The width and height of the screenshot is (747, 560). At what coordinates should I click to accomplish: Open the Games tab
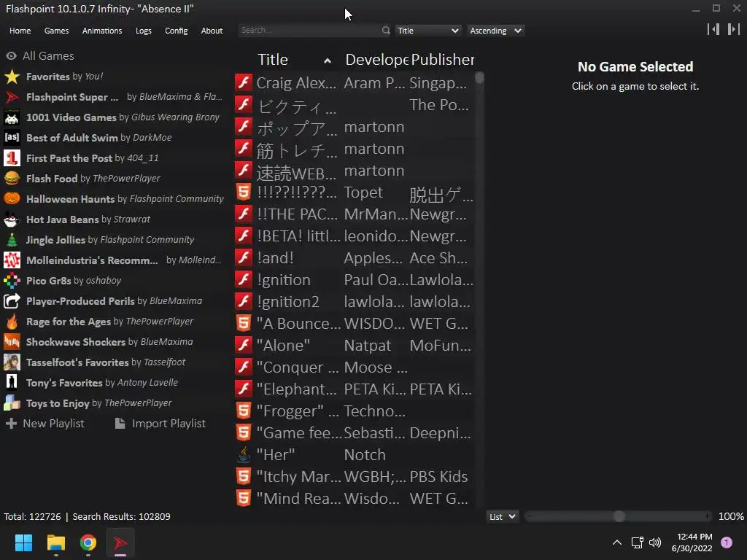(56, 31)
